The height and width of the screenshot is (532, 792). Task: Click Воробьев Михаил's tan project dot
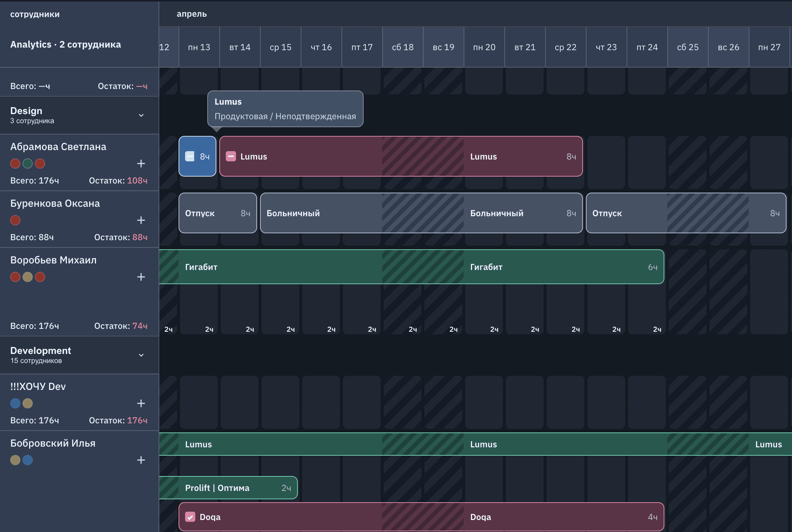[x=28, y=277]
